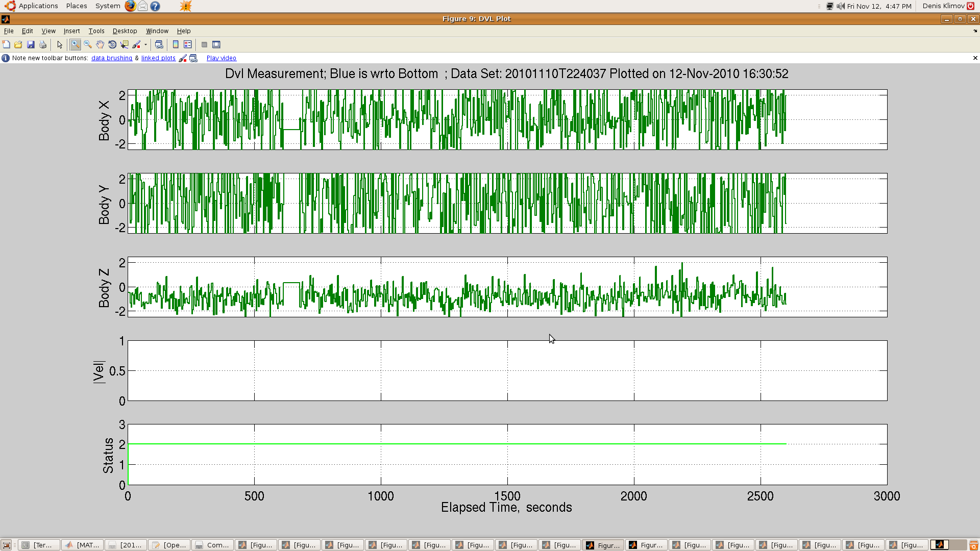This screenshot has width=980, height=551.
Task: Activate the Pan hand tool
Action: 100,45
